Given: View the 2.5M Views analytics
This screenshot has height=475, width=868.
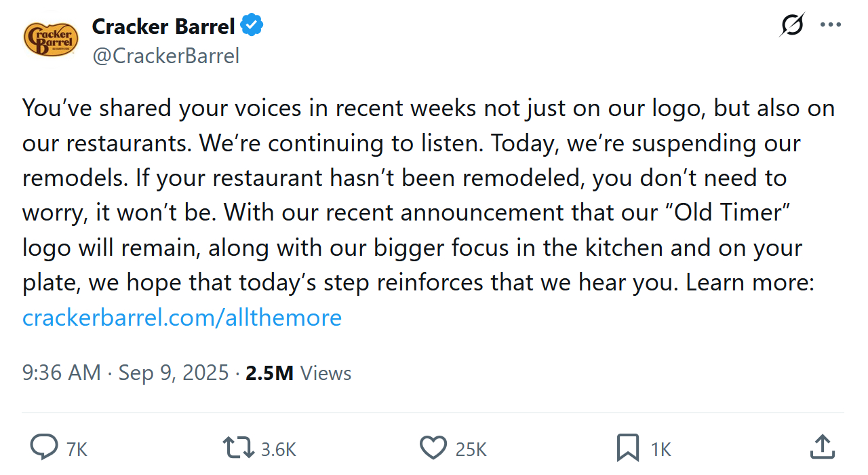Looking at the screenshot, I should coord(298,373).
